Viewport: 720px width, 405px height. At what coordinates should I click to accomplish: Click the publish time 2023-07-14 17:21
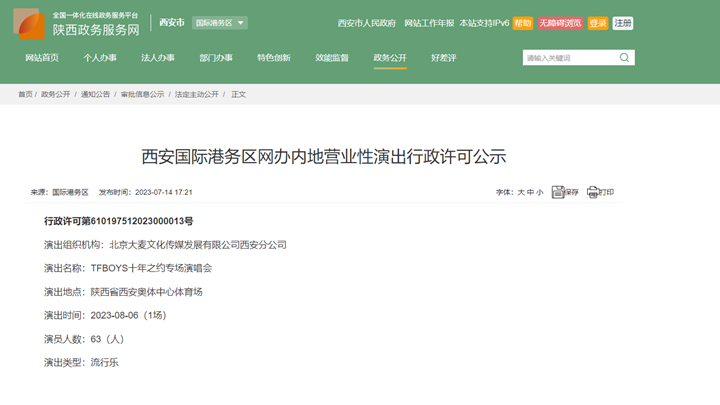(x=163, y=192)
